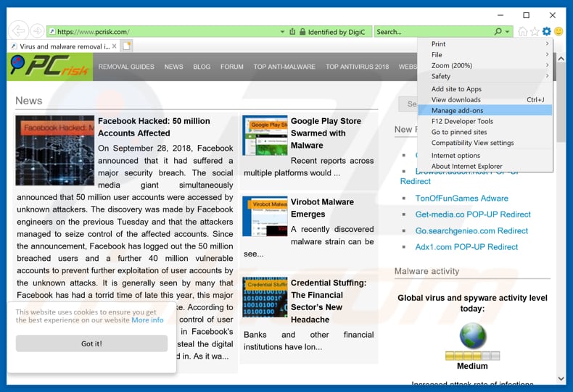
Task: Open Favorites via the star icon
Action: [535, 31]
